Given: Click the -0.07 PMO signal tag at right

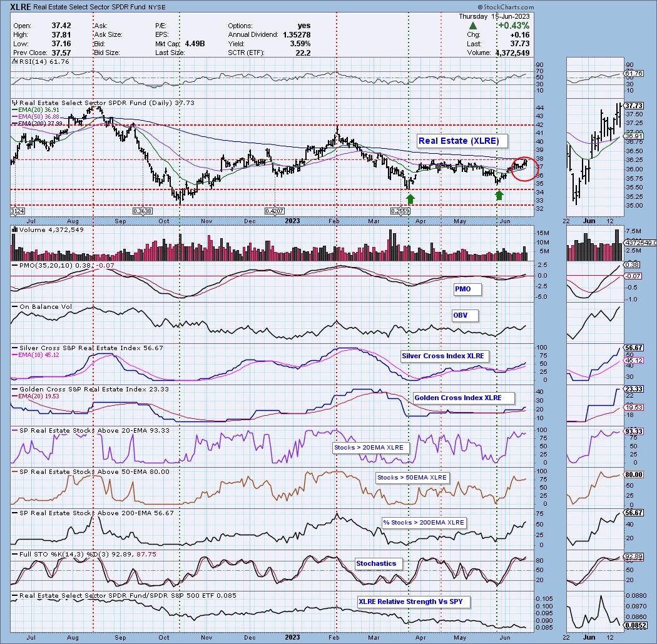Looking at the screenshot, I should [x=632, y=276].
